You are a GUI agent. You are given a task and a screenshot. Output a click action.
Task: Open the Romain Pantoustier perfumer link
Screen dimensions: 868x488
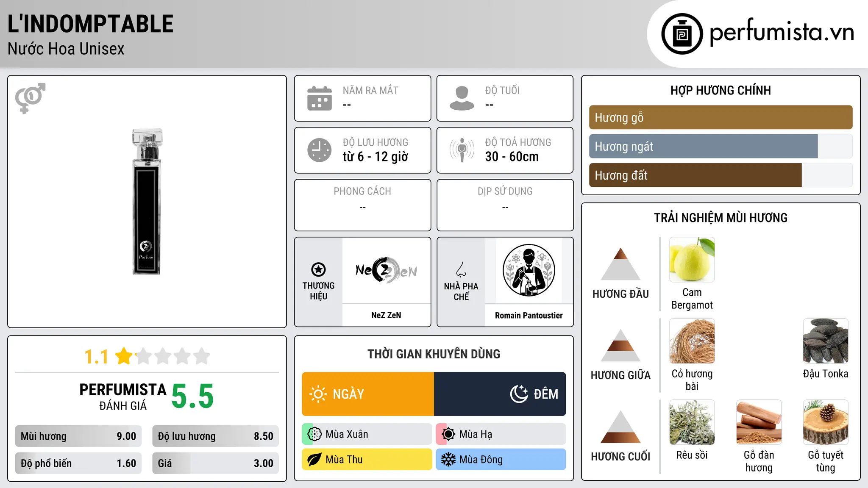(529, 315)
